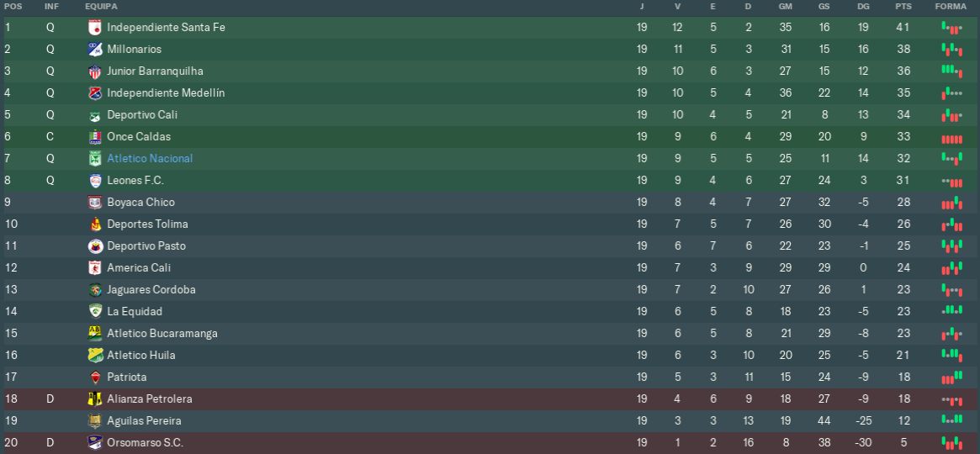The height and width of the screenshot is (454, 980).
Task: Open the Deportivo Cali team page
Action: click(142, 115)
